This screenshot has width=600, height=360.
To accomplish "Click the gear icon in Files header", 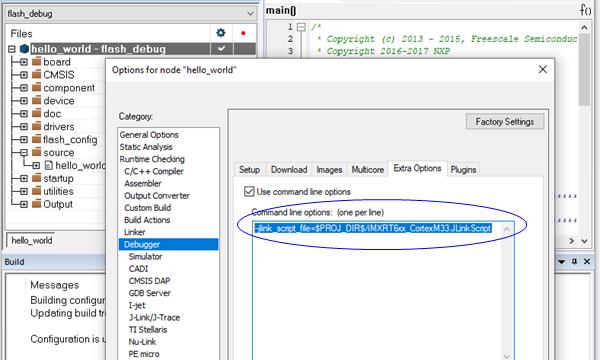I will pos(221,33).
